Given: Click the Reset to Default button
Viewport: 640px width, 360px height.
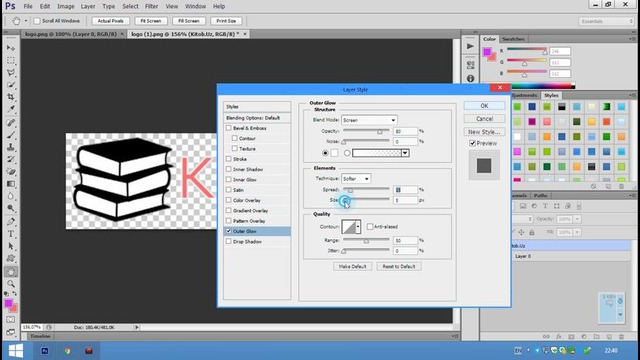Looking at the screenshot, I should click(399, 267).
